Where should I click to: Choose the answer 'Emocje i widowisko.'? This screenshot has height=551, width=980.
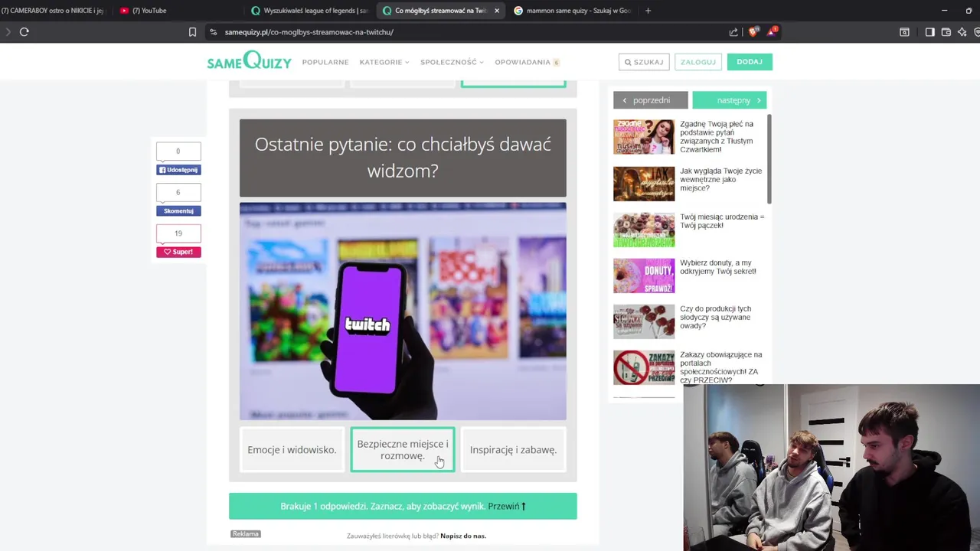(292, 450)
